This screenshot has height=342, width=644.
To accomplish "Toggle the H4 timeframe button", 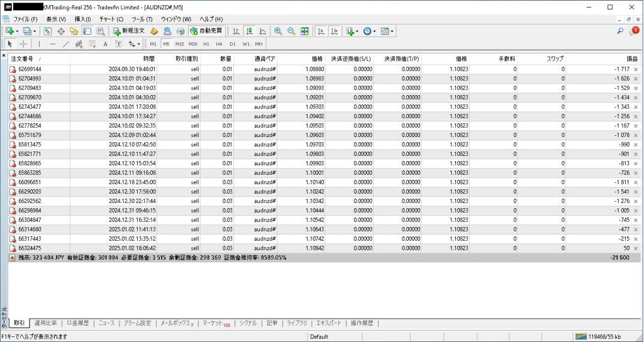I will click(x=219, y=44).
